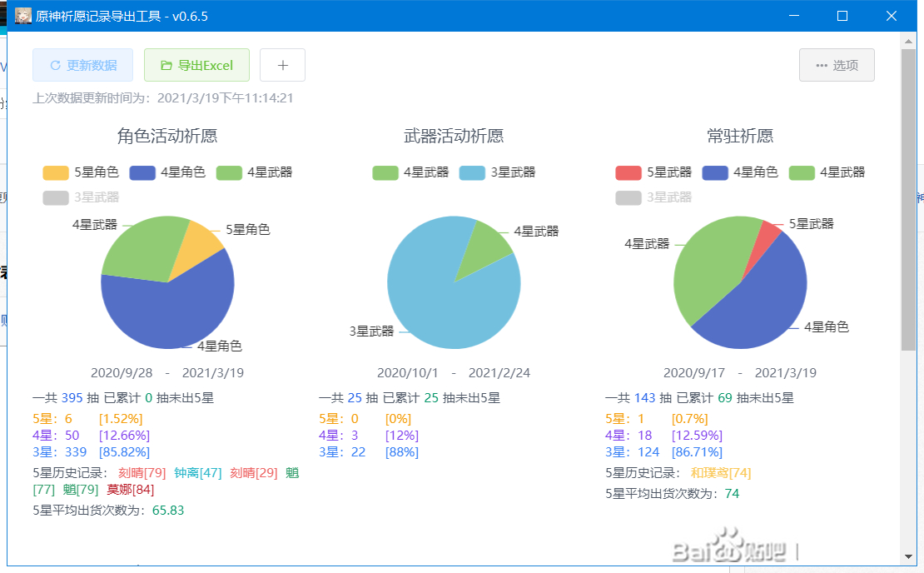Viewport: 924px width, 573px height.
Task: Click the 刻晴[29] history entry
Action: (x=253, y=473)
